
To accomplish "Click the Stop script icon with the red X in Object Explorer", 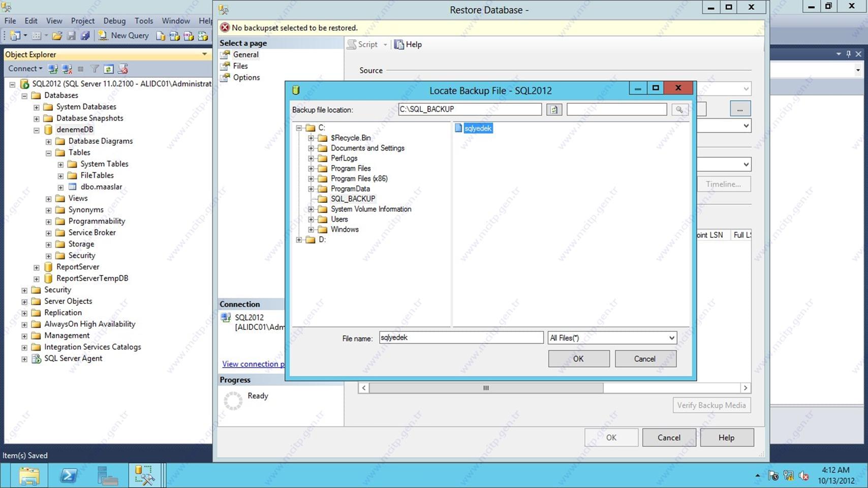I will click(x=122, y=69).
